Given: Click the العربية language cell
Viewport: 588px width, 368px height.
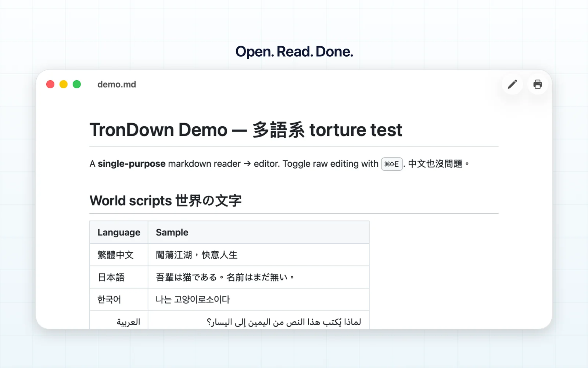Looking at the screenshot, I should [x=119, y=321].
